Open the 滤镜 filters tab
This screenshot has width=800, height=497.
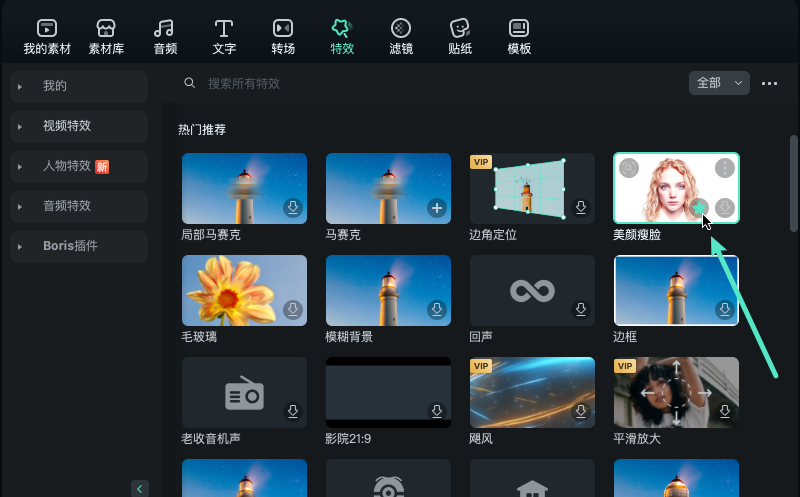[x=401, y=37]
